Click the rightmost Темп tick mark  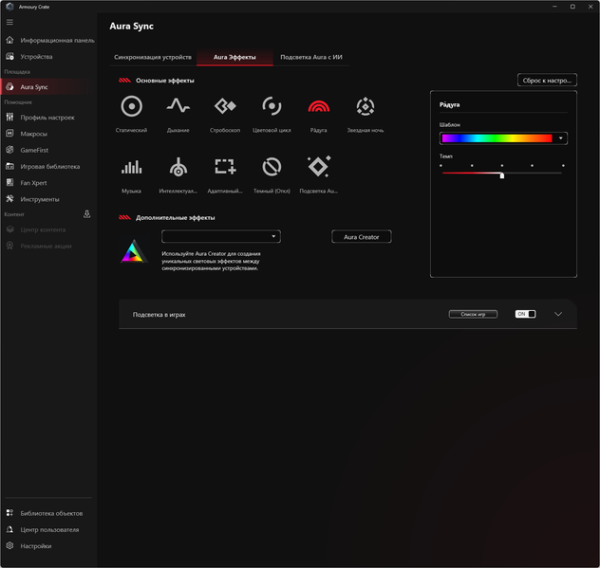563,166
